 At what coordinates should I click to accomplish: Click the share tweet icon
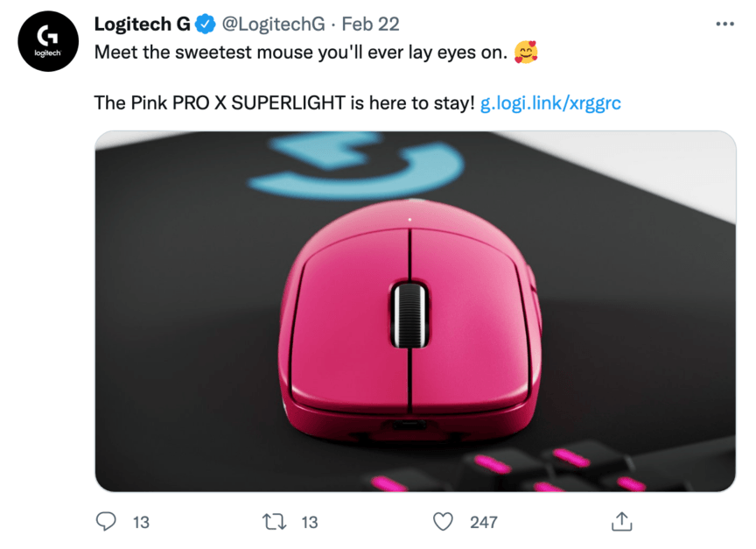(620, 522)
